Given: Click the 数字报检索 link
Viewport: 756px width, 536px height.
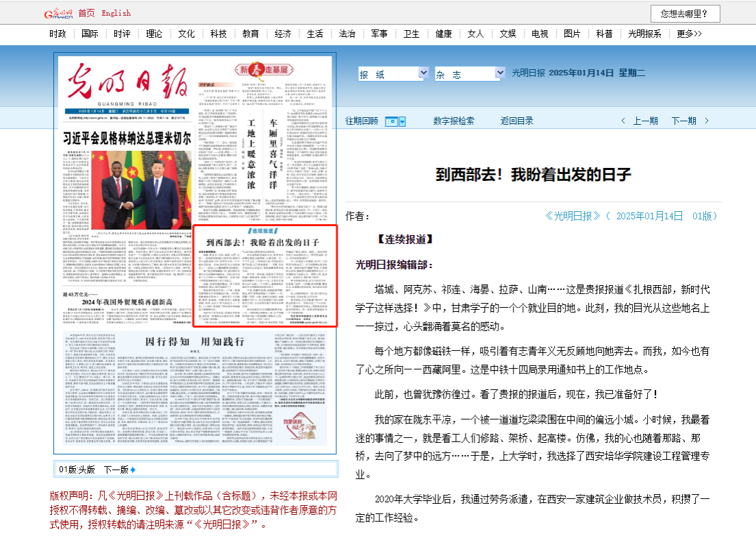Looking at the screenshot, I should coord(453,121).
